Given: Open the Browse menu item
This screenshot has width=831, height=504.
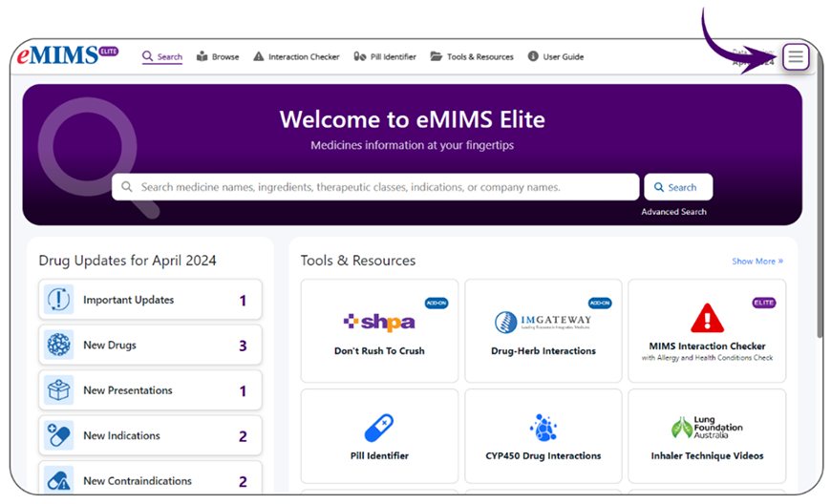Looking at the screenshot, I should coord(218,56).
